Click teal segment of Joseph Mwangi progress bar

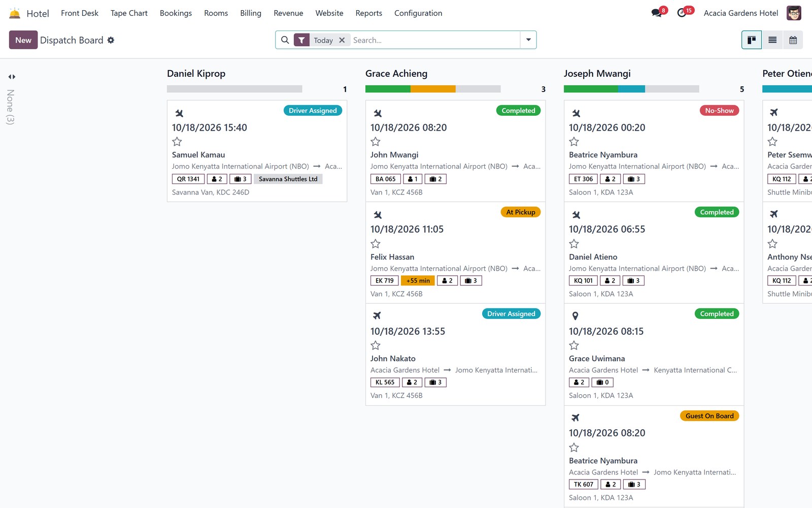pos(631,89)
